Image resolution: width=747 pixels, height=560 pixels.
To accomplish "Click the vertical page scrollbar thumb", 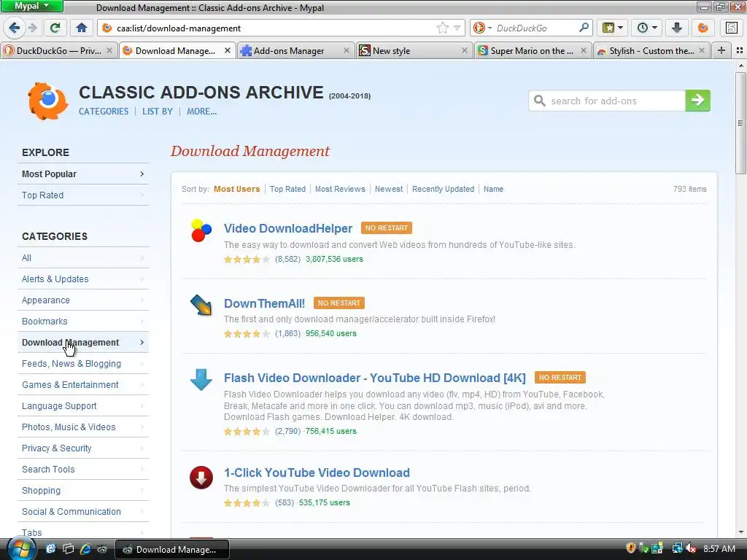I will coord(740,122).
